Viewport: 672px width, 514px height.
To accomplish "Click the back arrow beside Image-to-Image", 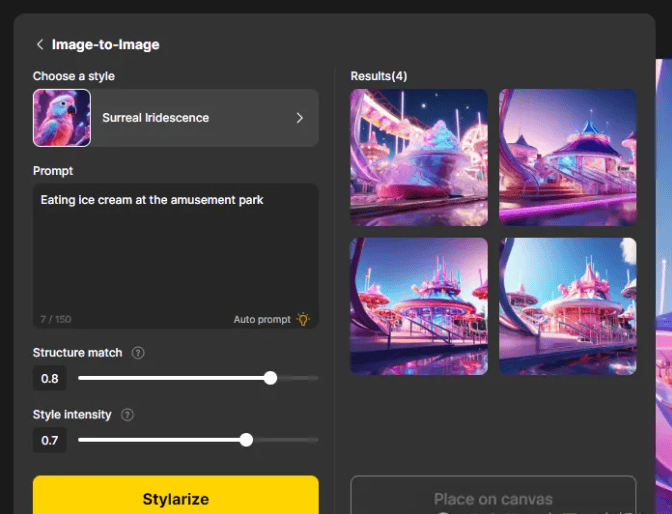I will coord(39,45).
